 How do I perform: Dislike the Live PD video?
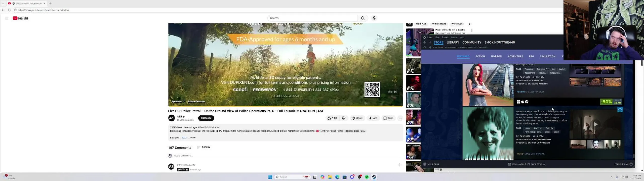344,118
